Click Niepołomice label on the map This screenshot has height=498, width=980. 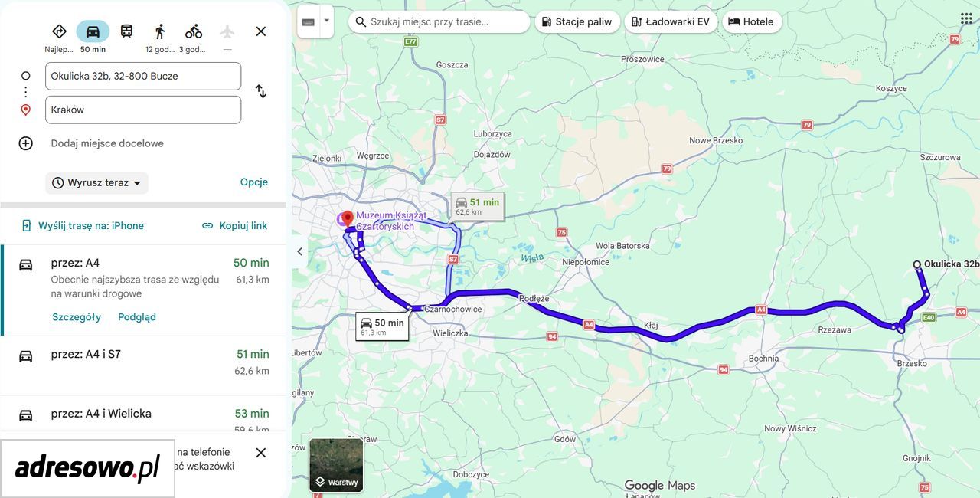click(x=586, y=262)
